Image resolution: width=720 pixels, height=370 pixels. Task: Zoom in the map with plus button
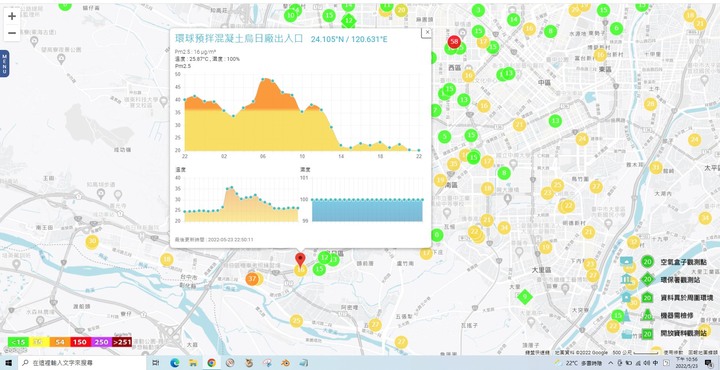click(x=12, y=16)
